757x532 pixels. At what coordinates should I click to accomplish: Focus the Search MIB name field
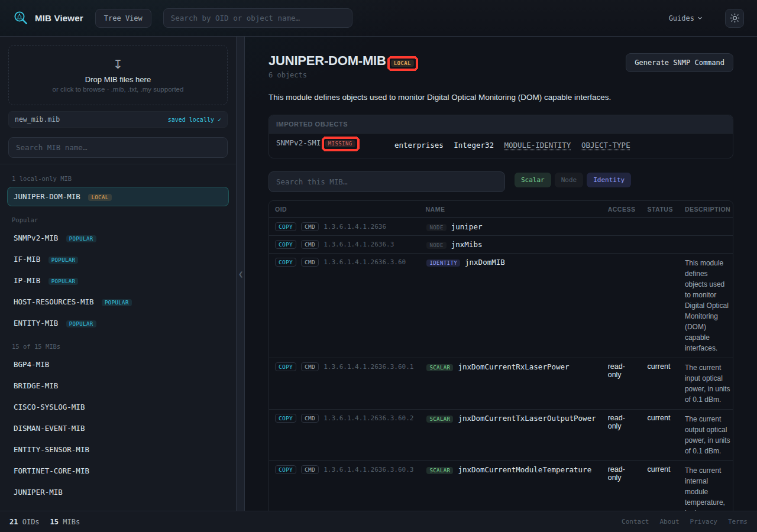[118, 148]
